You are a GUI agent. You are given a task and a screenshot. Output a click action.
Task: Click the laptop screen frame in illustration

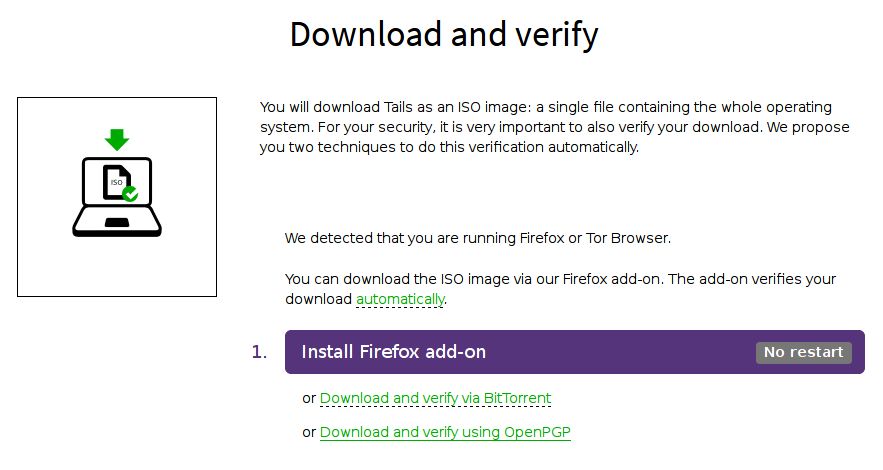click(x=117, y=182)
